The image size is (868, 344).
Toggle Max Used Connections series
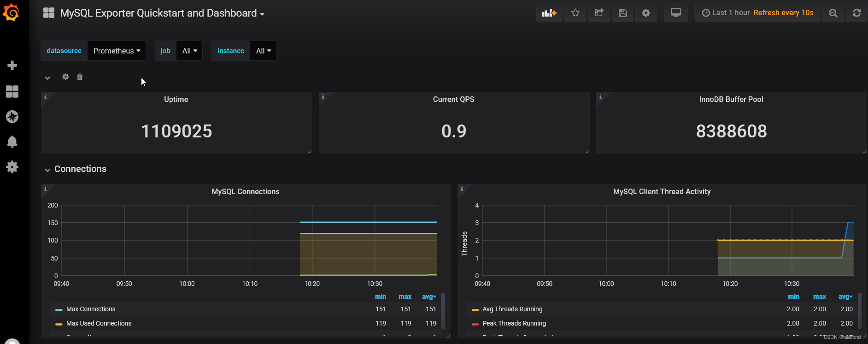[x=99, y=323]
